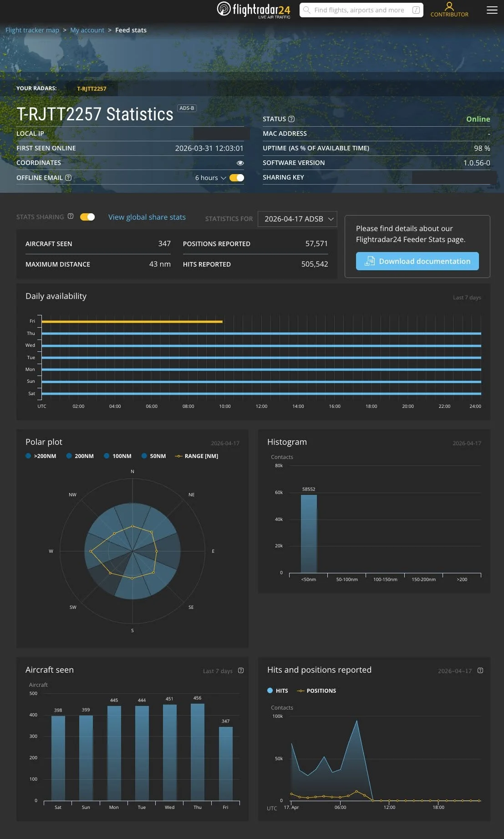Click the Online status value
Image resolution: width=504 pixels, height=839 pixels.
coord(478,119)
